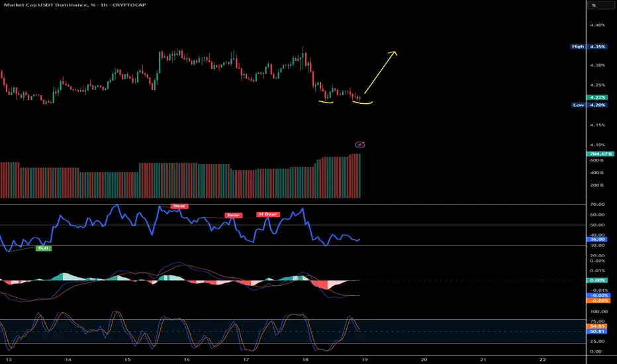Image resolution: width=617 pixels, height=364 pixels.
Task: Click the High 4.35% price label
Action: point(589,46)
